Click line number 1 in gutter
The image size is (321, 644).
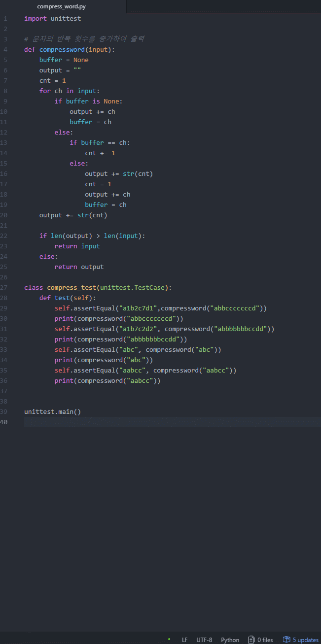point(5,19)
